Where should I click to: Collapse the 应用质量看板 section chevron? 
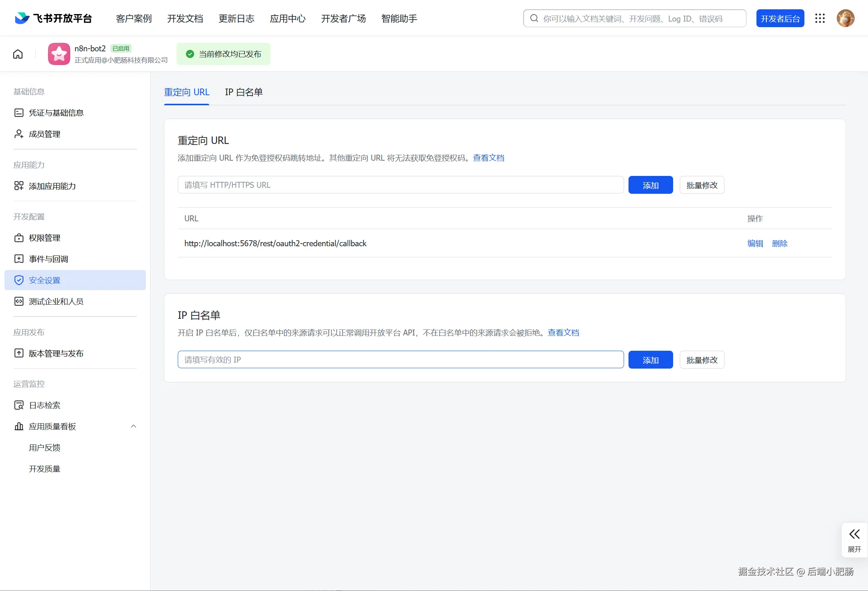(134, 426)
